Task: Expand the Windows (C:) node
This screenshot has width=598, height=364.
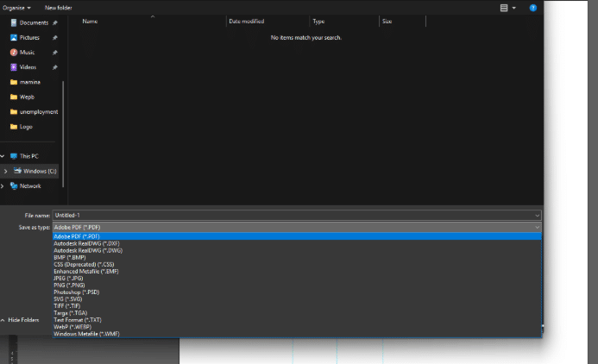Action: 5,171
